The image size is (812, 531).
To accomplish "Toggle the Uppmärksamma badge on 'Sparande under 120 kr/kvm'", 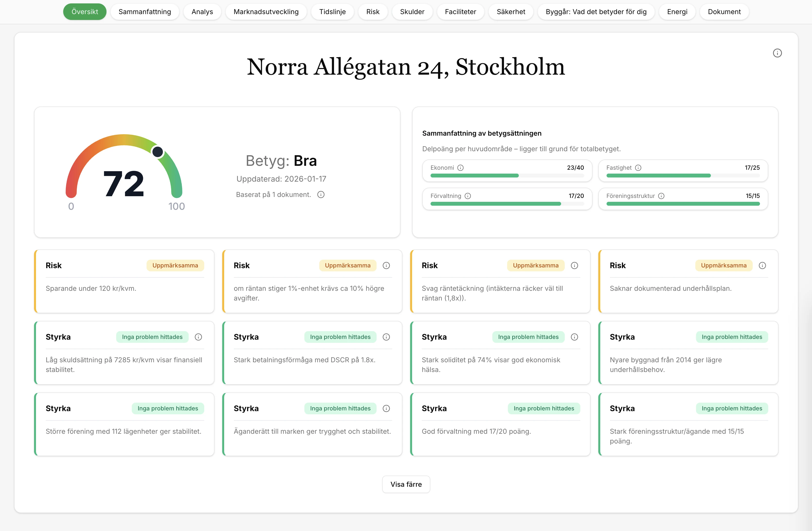I will 175,265.
